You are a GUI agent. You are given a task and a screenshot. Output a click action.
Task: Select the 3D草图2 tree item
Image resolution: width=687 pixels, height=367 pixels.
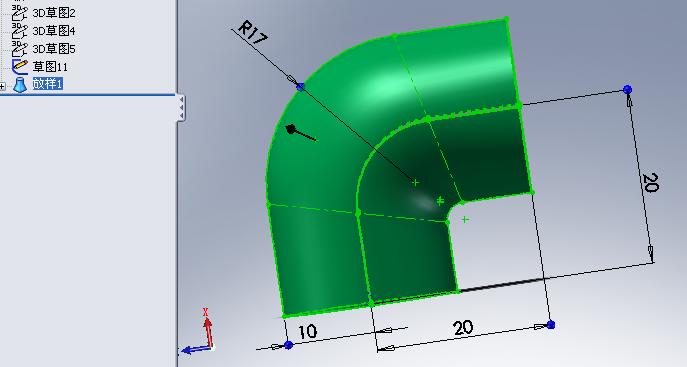point(53,13)
